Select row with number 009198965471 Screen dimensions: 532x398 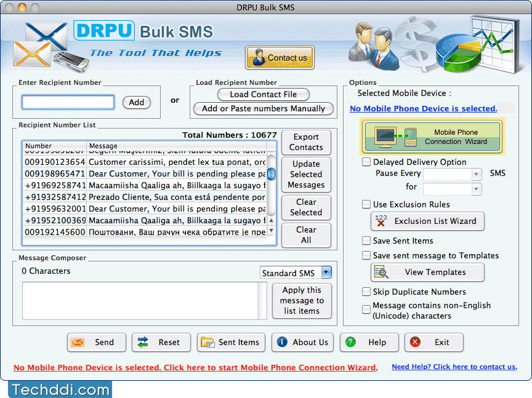point(145,173)
